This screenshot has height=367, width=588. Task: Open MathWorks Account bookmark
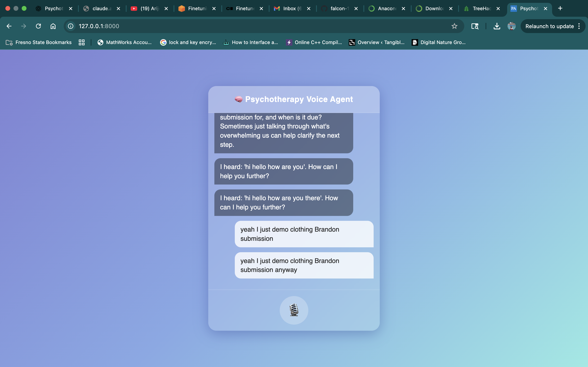(124, 42)
